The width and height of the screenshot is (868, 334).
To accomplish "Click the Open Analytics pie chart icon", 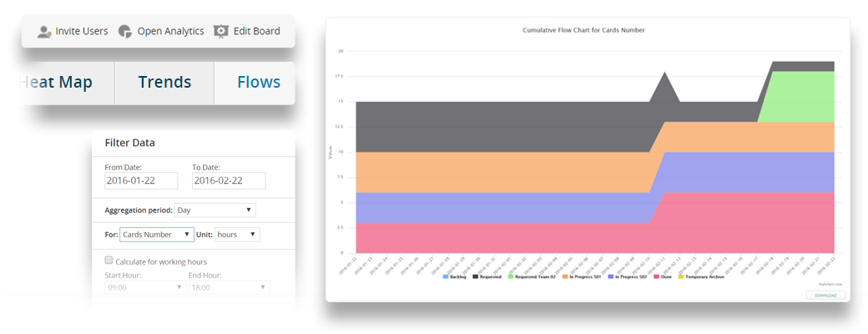I will click(x=126, y=32).
